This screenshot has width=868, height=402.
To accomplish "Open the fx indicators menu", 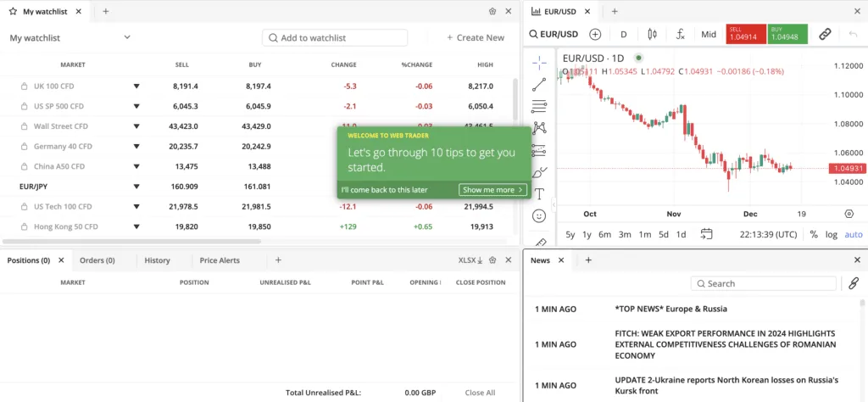I will click(680, 34).
